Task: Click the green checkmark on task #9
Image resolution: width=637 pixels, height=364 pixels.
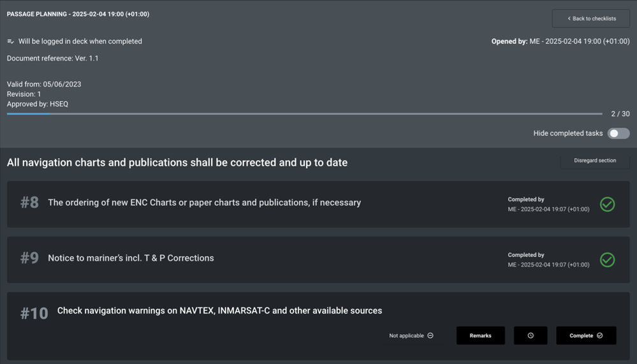Action: (607, 259)
